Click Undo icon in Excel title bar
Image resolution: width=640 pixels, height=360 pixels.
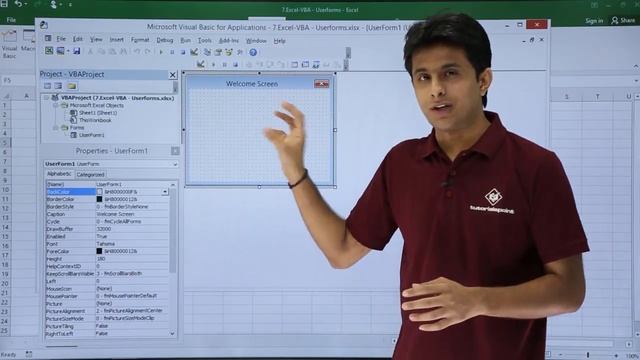click(x=18, y=4)
